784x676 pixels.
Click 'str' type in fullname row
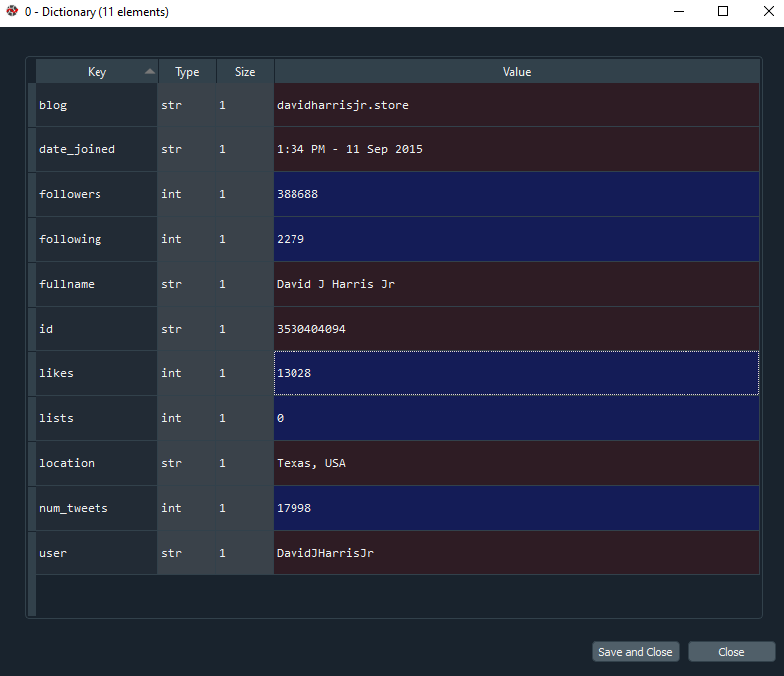point(186,284)
